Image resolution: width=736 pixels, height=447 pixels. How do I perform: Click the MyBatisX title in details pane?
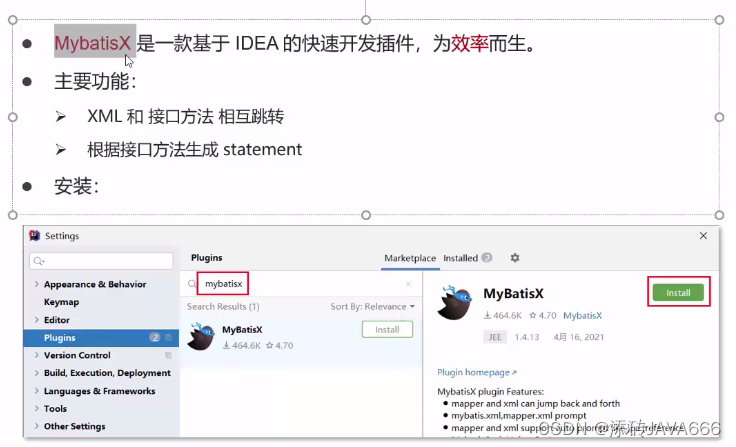tap(513, 293)
